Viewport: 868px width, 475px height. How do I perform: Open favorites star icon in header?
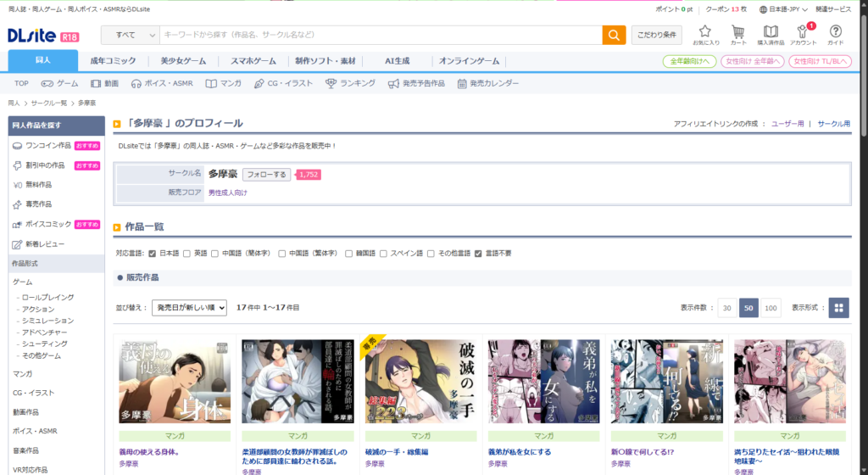705,34
